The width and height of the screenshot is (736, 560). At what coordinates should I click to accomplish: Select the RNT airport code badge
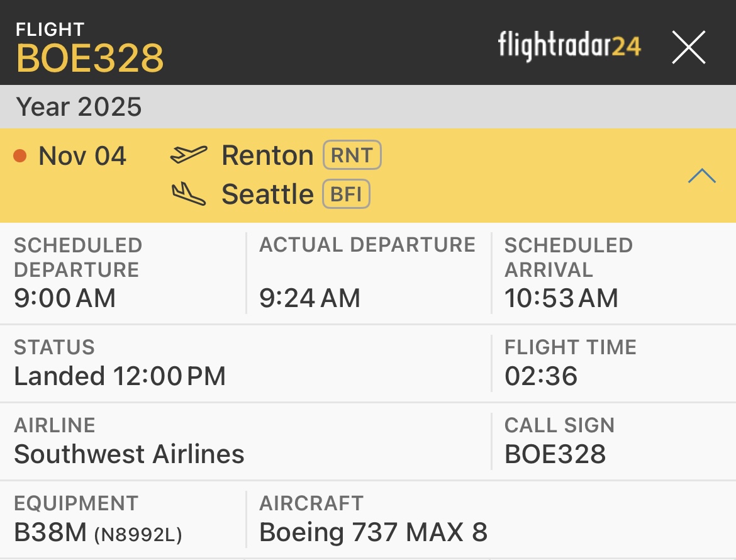[x=352, y=155]
